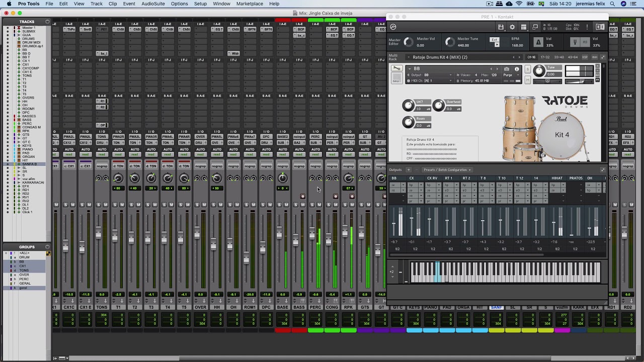
Task: Toggle the Ext sync button in Master Editor
Action: tap(495, 40)
